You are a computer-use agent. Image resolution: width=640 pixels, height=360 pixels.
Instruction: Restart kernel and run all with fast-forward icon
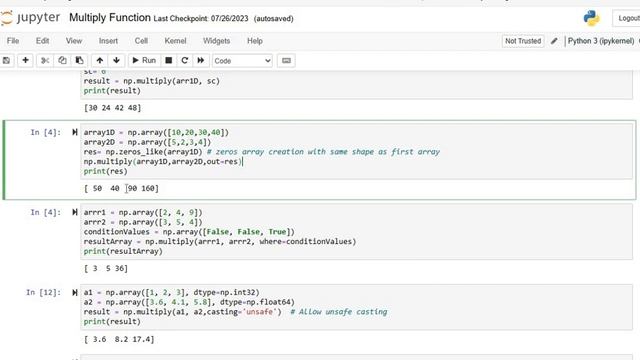click(200, 60)
